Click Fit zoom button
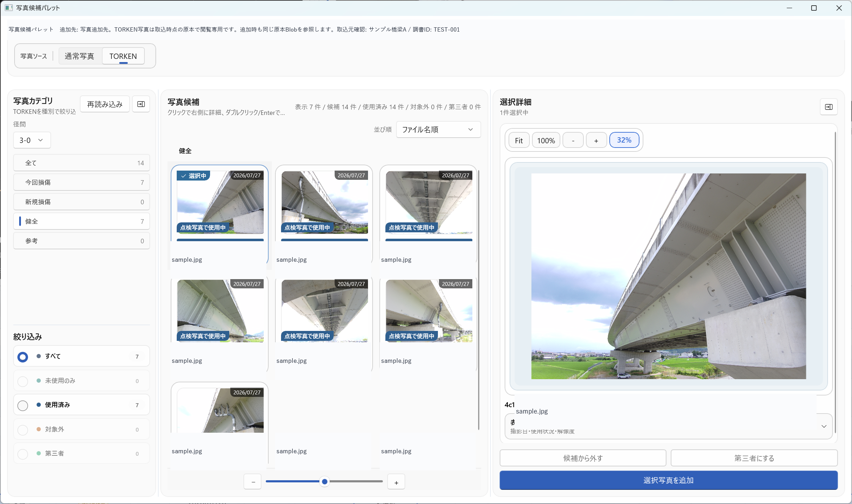Image resolution: width=852 pixels, height=504 pixels. pyautogui.click(x=519, y=140)
